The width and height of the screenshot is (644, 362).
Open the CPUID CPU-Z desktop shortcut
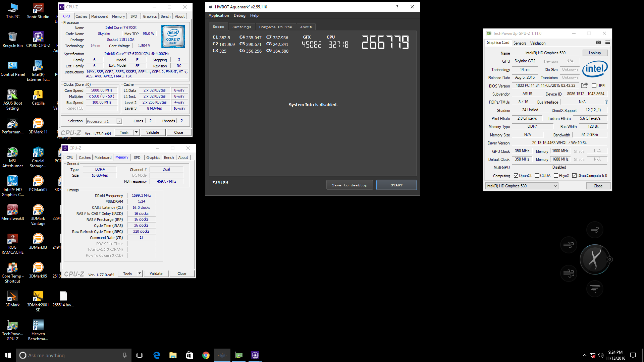click(38, 40)
